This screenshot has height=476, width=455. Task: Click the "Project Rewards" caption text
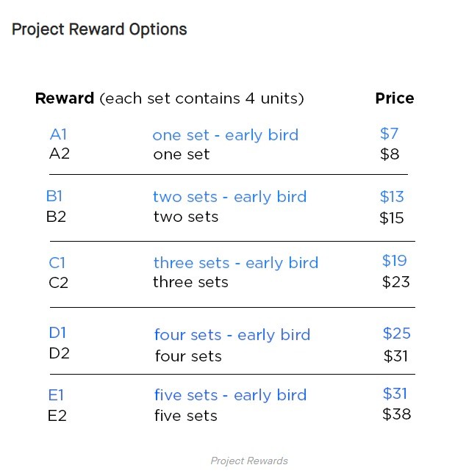(249, 461)
